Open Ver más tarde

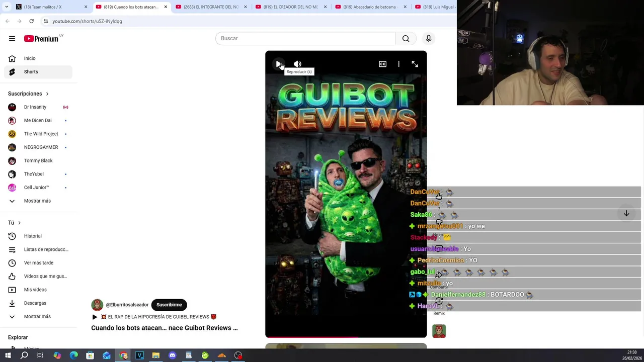(x=38, y=263)
